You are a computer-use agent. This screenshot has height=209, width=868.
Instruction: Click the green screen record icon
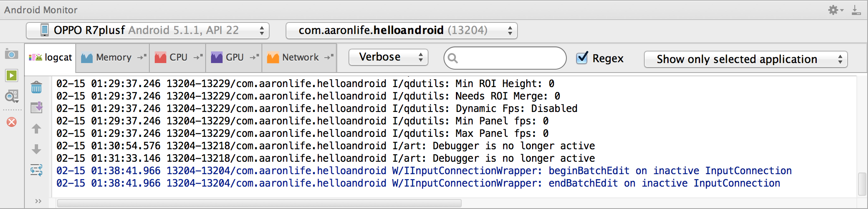tap(12, 75)
